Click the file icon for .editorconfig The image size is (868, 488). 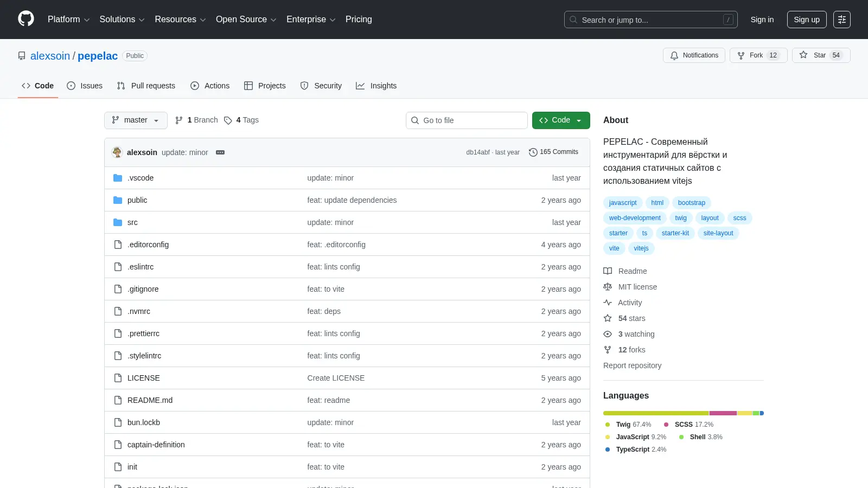118,245
